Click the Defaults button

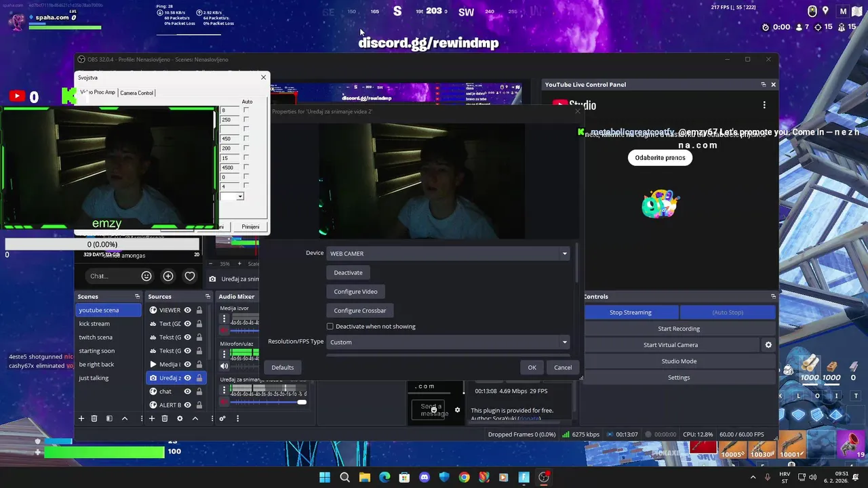283,367
